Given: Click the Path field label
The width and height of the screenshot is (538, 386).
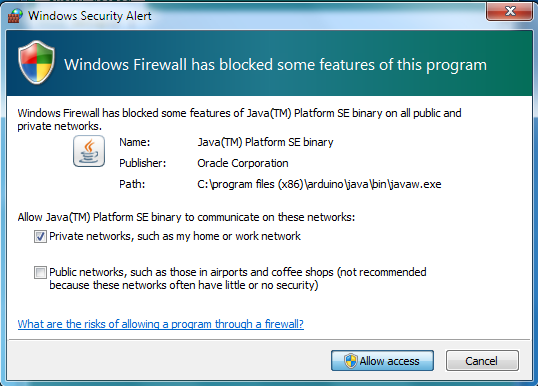Looking at the screenshot, I should pyautogui.click(x=132, y=184).
